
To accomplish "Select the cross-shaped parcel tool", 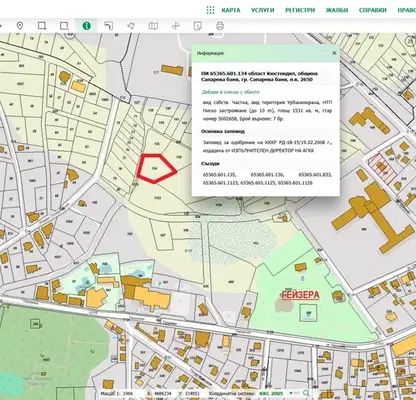I will [176, 26].
